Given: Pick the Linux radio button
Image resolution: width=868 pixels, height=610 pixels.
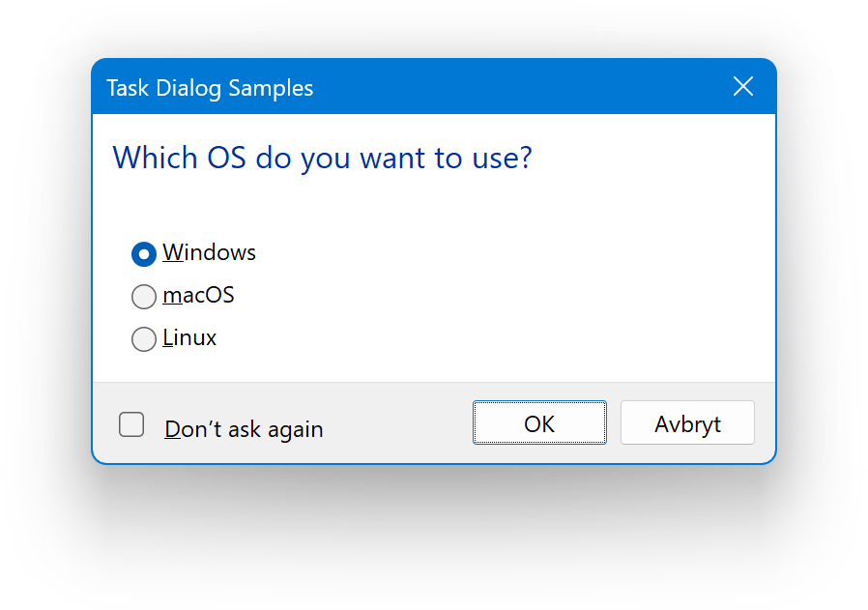Looking at the screenshot, I should tap(144, 338).
